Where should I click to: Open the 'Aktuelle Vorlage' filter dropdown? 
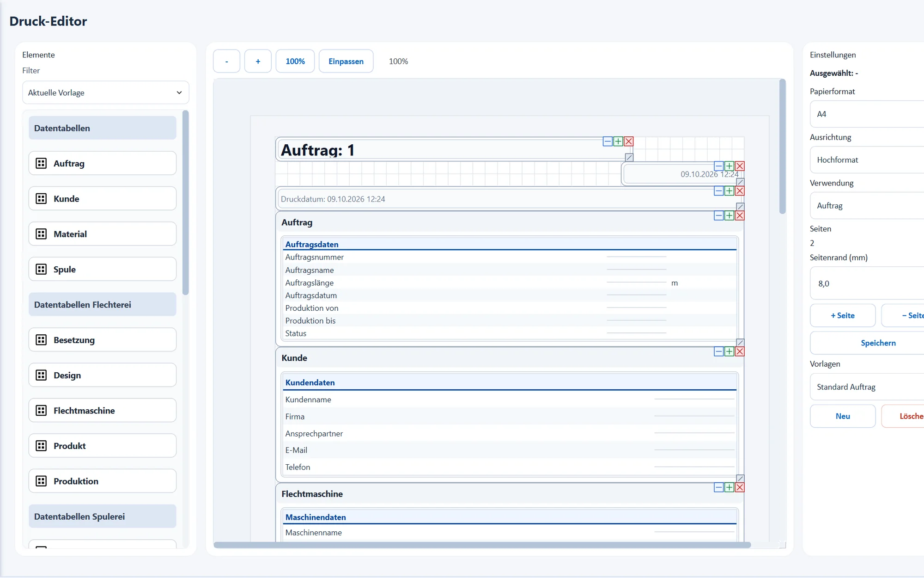105,92
